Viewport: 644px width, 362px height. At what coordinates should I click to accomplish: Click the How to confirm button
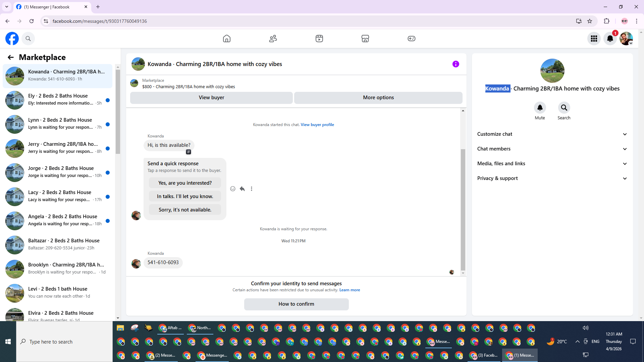tap(296, 304)
